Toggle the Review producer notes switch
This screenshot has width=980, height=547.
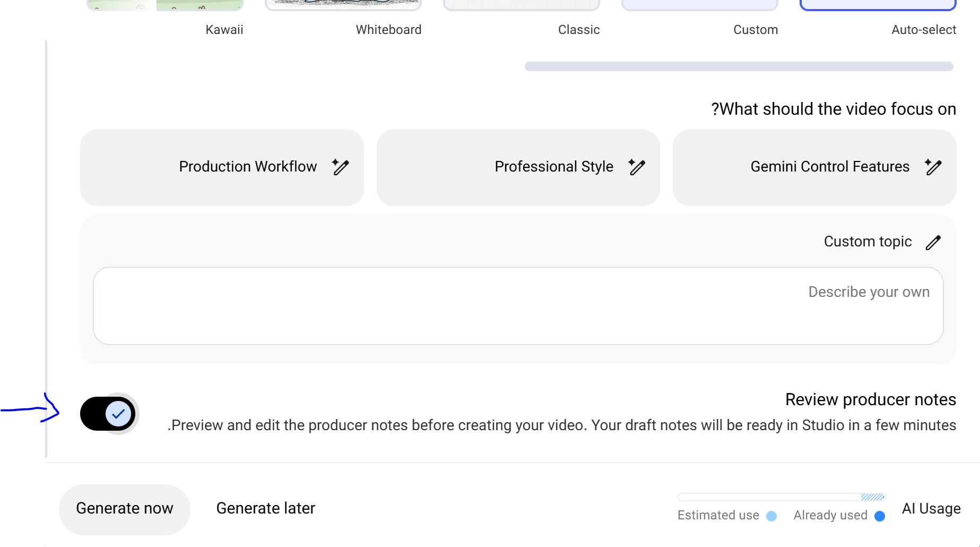[108, 414]
